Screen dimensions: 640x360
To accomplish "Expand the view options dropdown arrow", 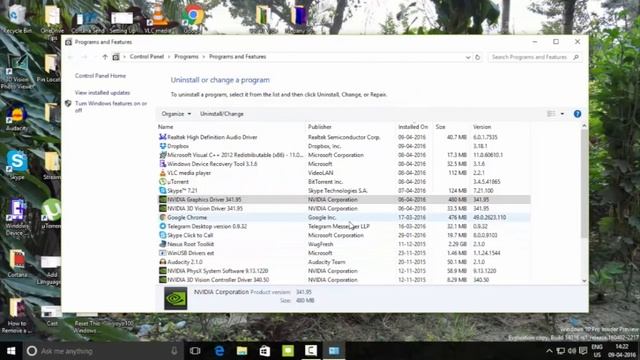I will click(562, 114).
